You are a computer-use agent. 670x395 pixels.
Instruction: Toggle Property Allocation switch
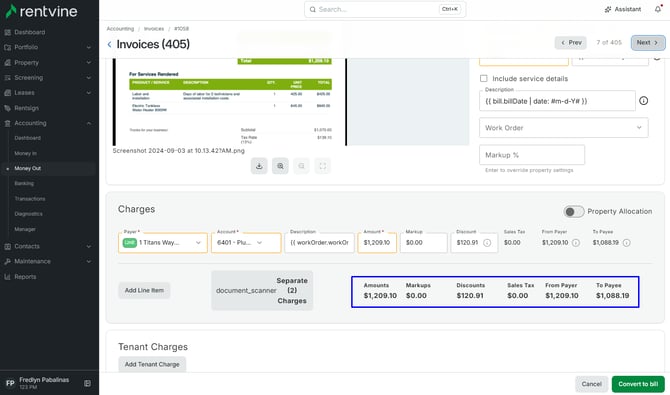[573, 212]
